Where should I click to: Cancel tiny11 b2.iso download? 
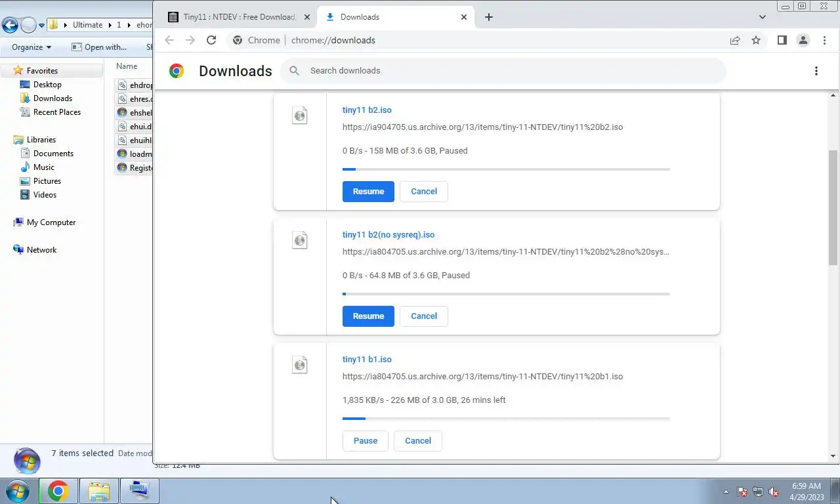pos(424,192)
